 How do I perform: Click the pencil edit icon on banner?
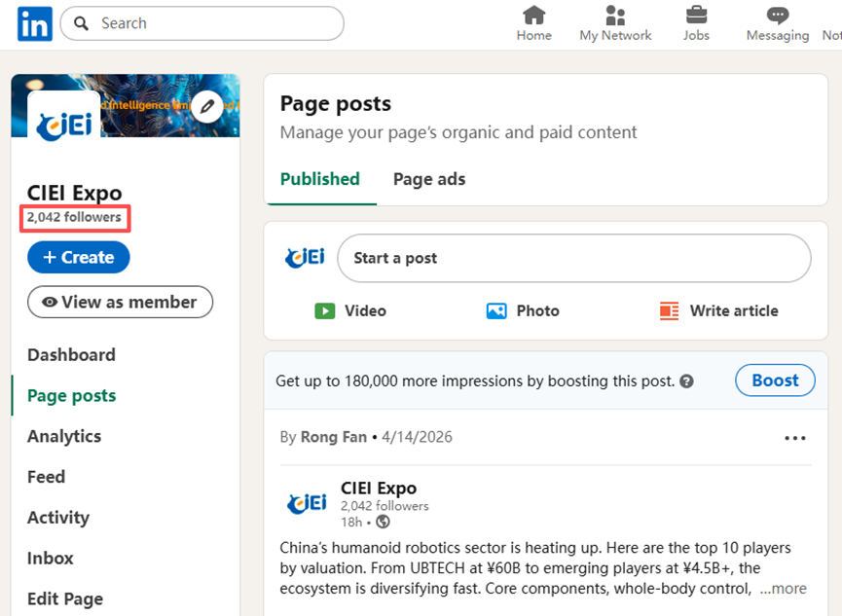206,106
